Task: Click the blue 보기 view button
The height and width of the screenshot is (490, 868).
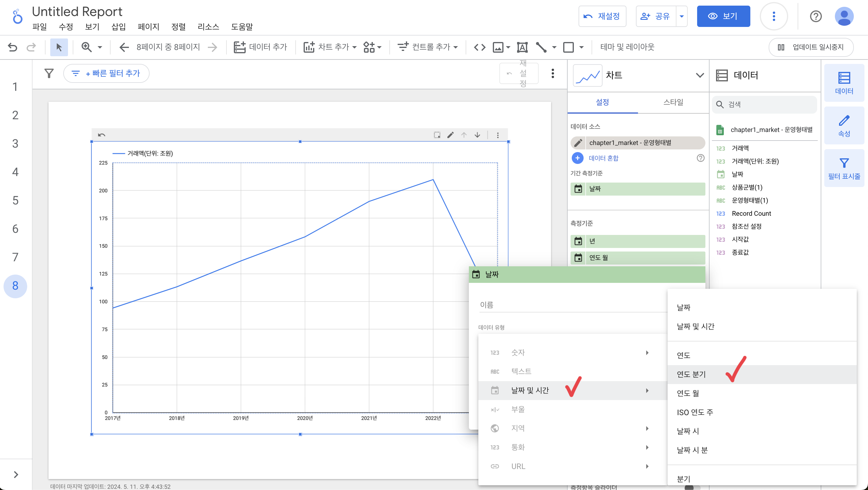Action: click(723, 16)
